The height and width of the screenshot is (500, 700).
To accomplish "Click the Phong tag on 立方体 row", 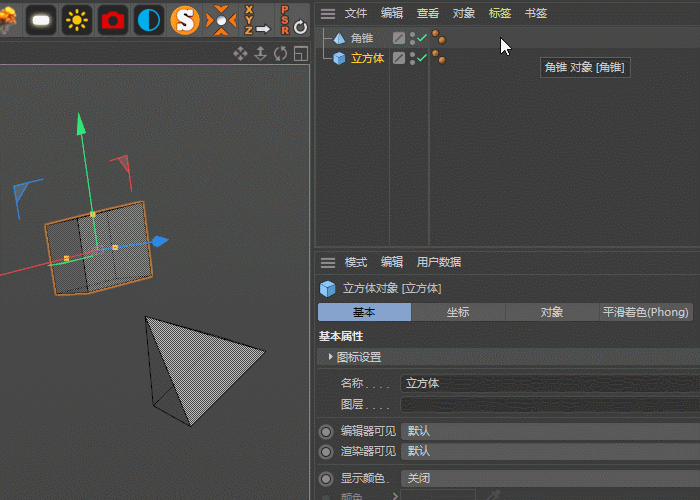I will coord(439,57).
